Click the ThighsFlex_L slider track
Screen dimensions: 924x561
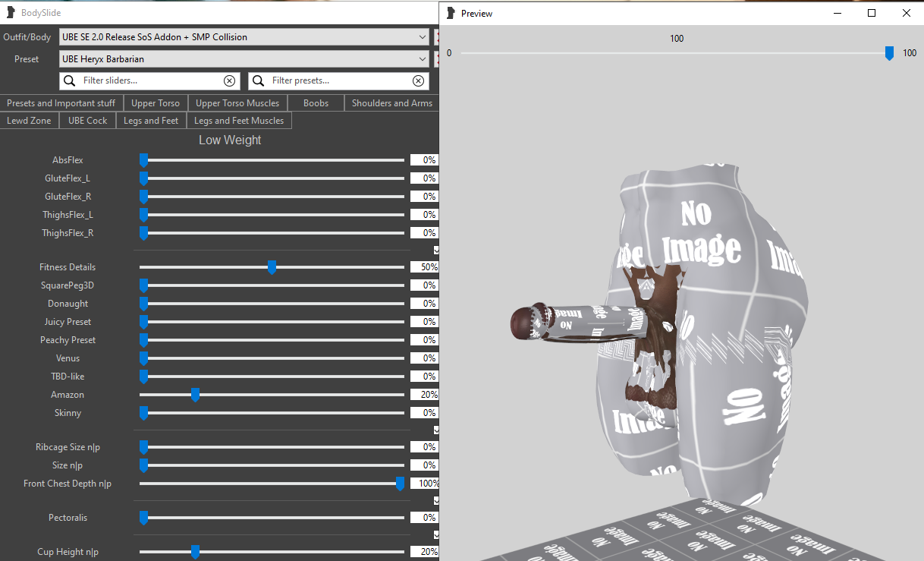[x=272, y=215]
